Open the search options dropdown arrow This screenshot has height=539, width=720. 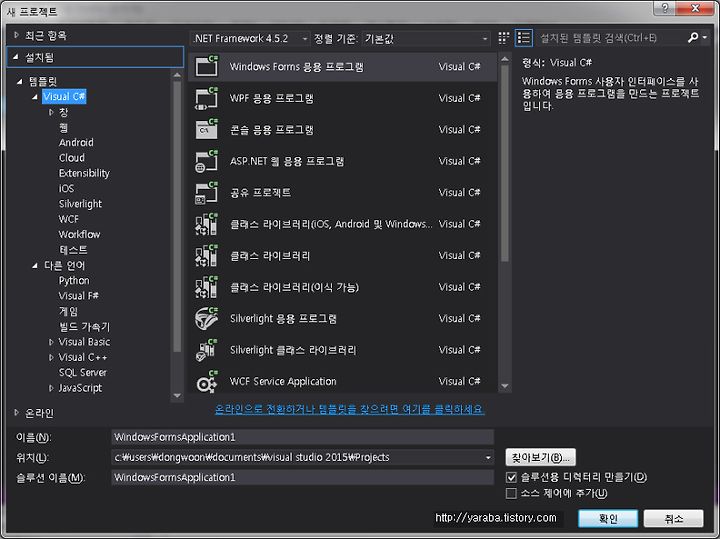click(x=705, y=37)
